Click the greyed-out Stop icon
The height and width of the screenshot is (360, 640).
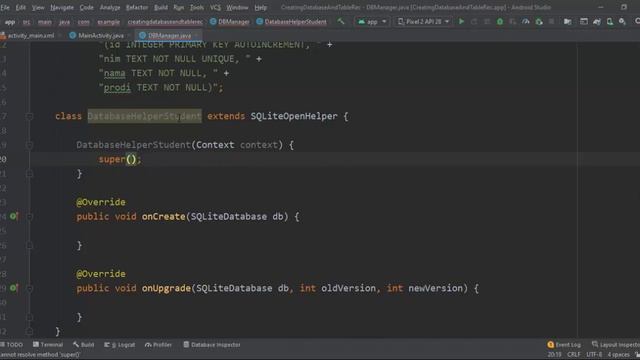pos(551,22)
